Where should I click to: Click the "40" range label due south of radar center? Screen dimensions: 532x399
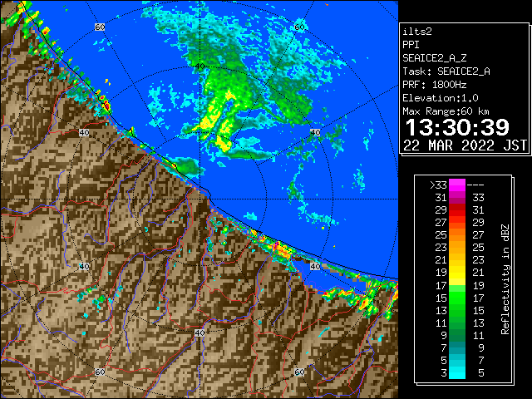click(x=199, y=332)
